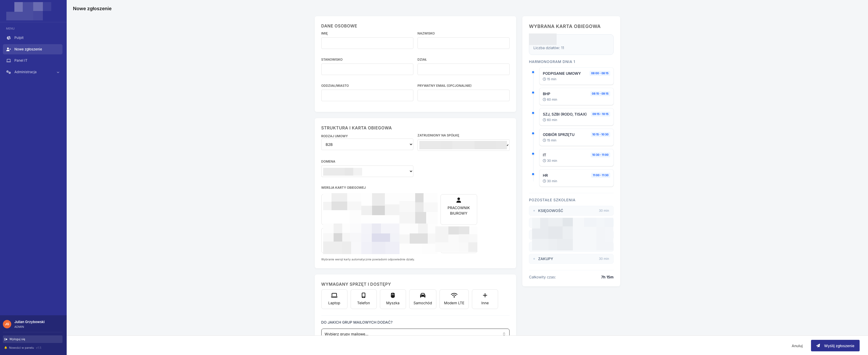The height and width of the screenshot is (355, 868).
Task: Click the phone icon in equipment
Action: tap(363, 295)
